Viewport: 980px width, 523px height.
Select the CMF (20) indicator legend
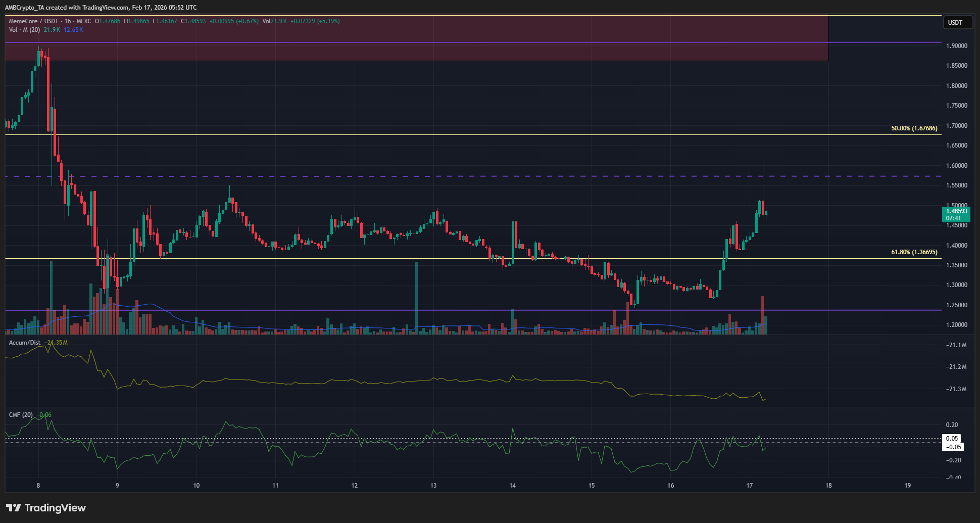[21, 415]
